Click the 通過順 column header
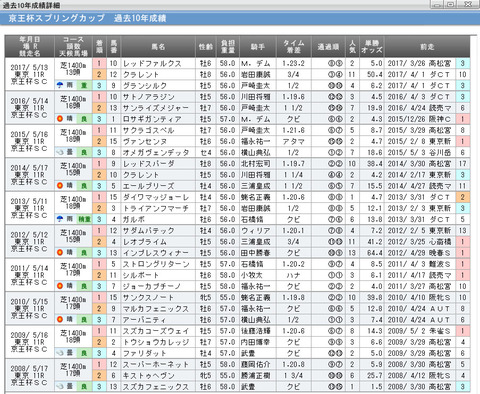The image size is (480, 394). pos(328,47)
